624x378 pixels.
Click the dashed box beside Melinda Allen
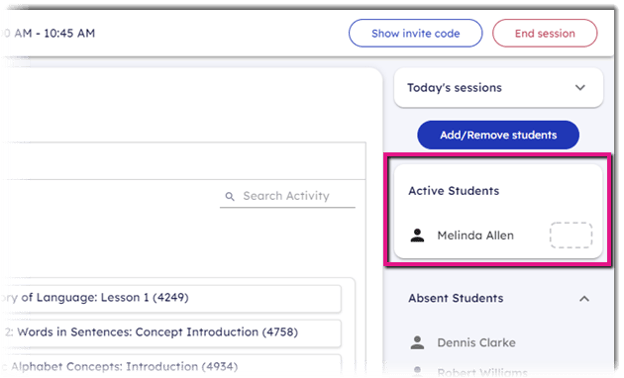pyautogui.click(x=571, y=235)
